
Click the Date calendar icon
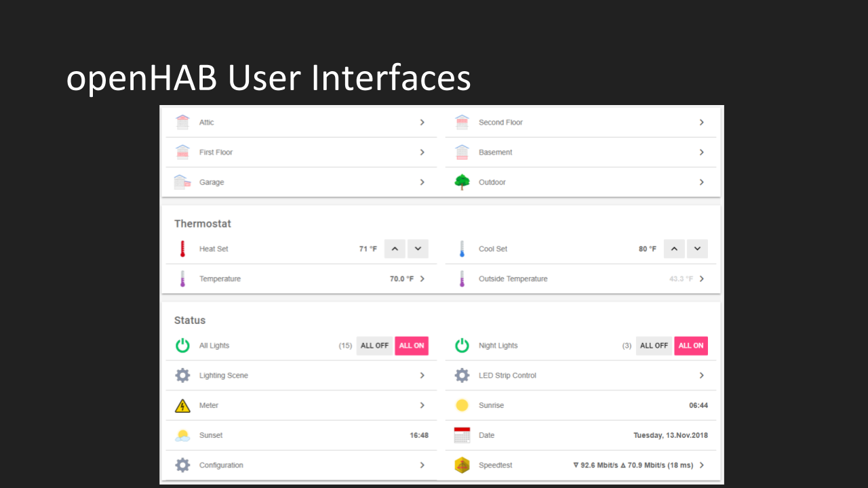click(x=462, y=435)
